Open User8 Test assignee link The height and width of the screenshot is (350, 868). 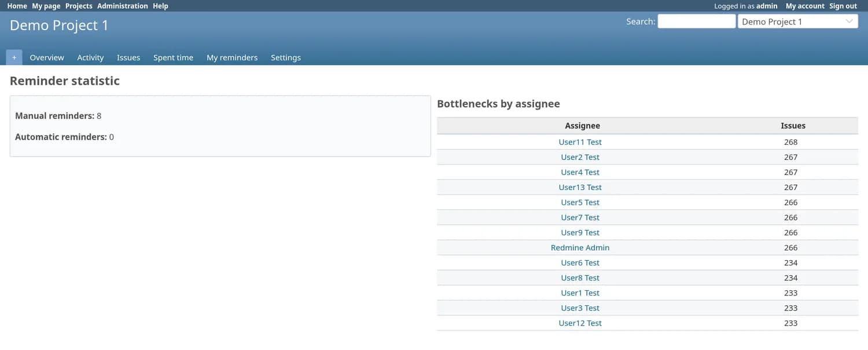pyautogui.click(x=580, y=278)
